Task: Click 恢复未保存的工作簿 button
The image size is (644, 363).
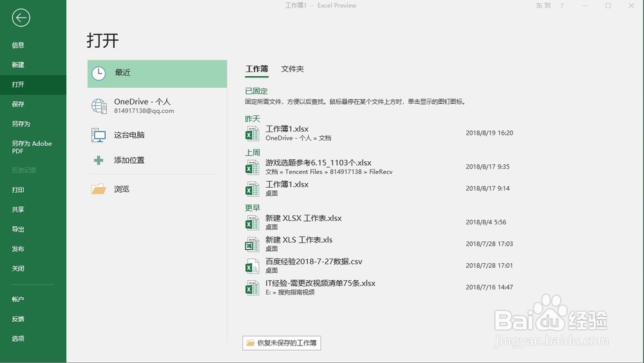Action: pyautogui.click(x=282, y=343)
